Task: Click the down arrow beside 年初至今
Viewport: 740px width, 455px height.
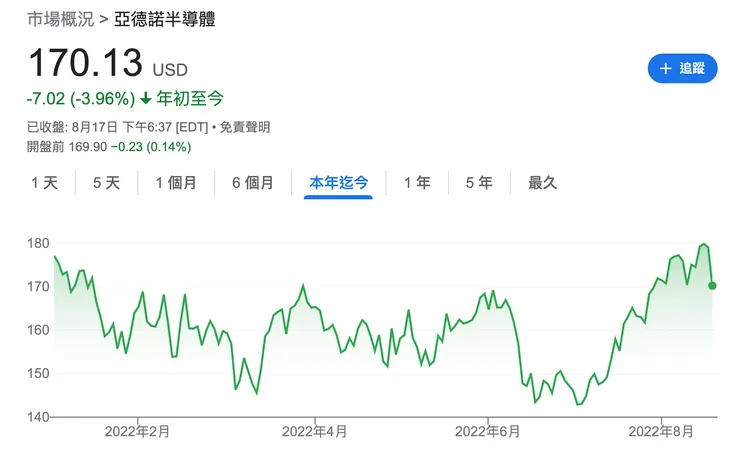Action: tap(146, 99)
